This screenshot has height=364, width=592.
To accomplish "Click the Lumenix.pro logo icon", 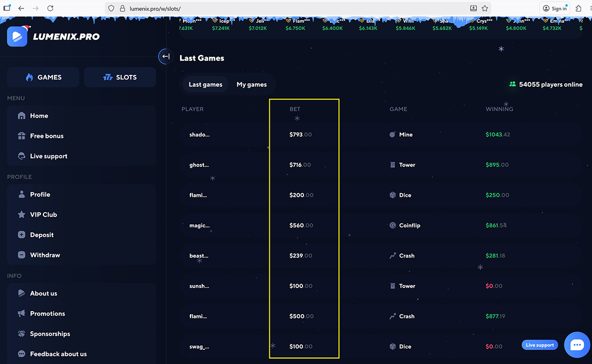I will (x=17, y=36).
